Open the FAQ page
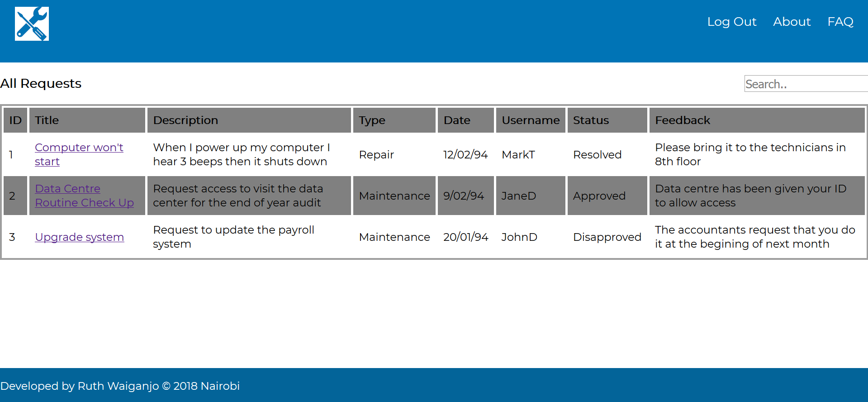This screenshot has width=868, height=402. pos(840,22)
